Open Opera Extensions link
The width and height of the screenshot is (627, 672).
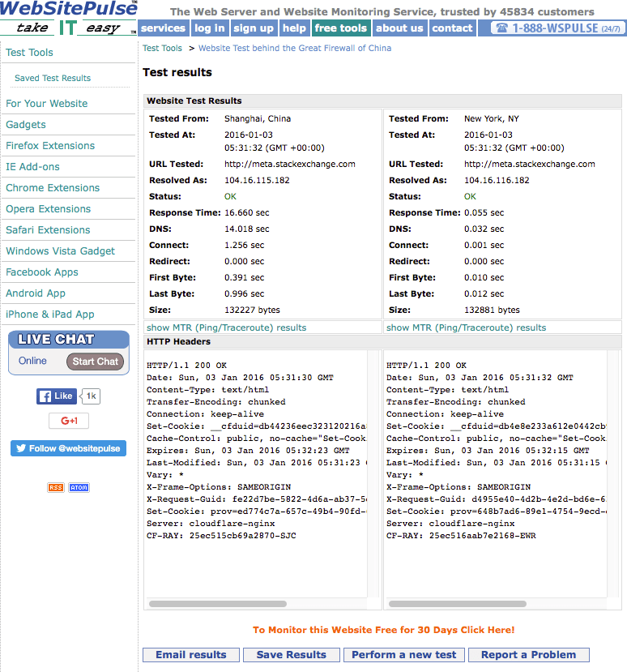(x=49, y=208)
